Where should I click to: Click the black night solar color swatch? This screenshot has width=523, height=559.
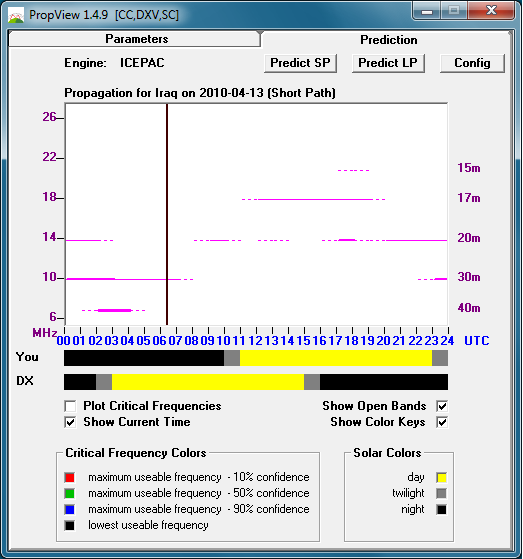[x=442, y=509]
